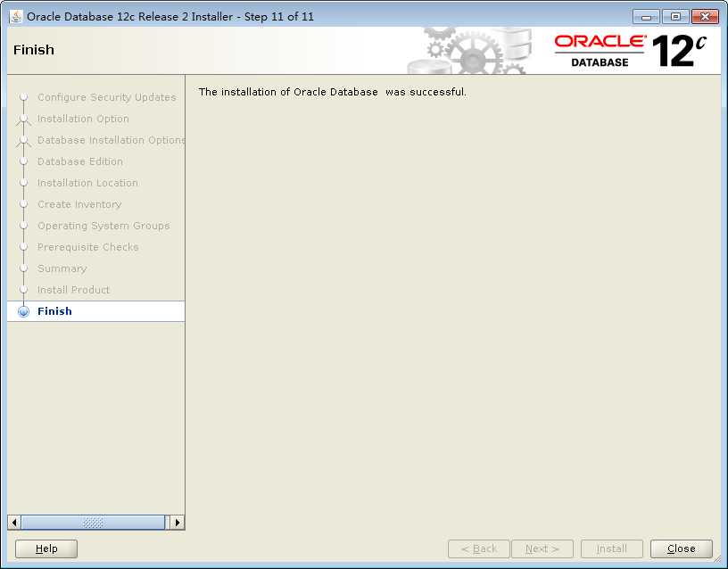Click the Java icon in title bar
The height and width of the screenshot is (569, 728).
[x=16, y=17]
